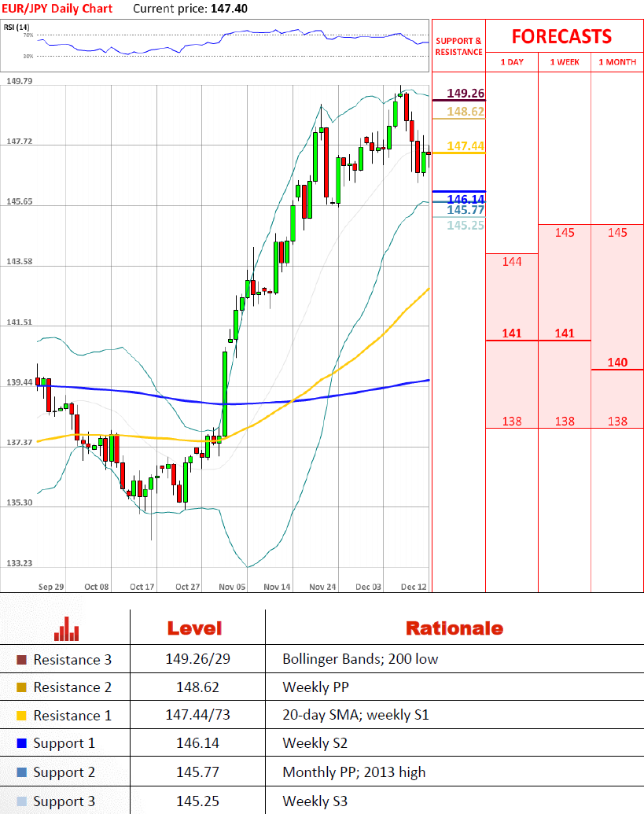Click the 'Support 3' row label
The width and height of the screenshot is (644, 814).
click(x=64, y=801)
